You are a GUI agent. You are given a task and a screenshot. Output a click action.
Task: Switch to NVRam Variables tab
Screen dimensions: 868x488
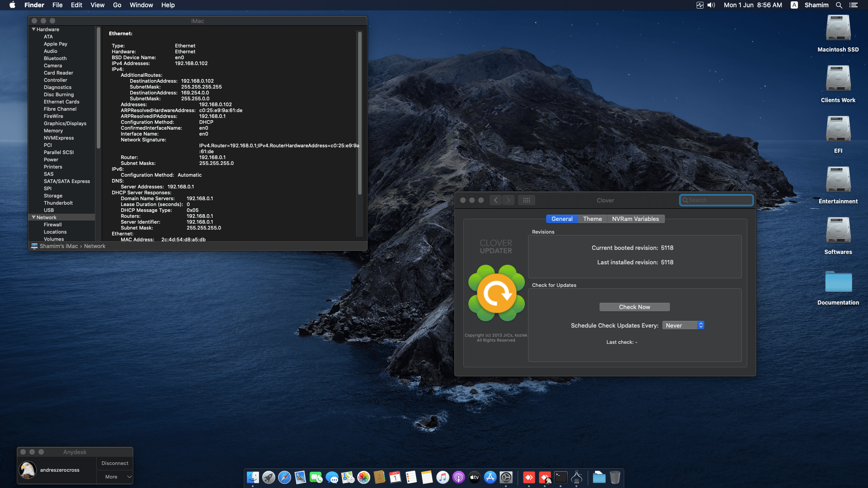coord(635,219)
